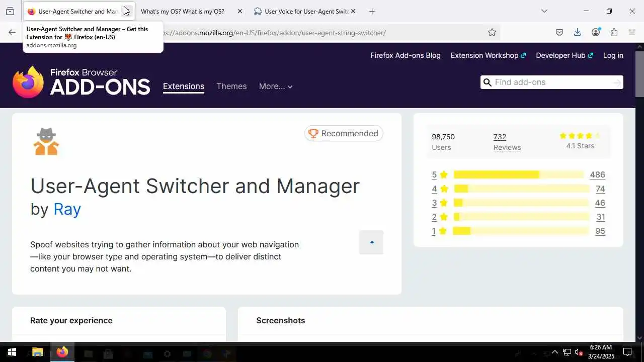
Task: Click the taskbar clock showing 6:26 AM
Action: (601, 352)
